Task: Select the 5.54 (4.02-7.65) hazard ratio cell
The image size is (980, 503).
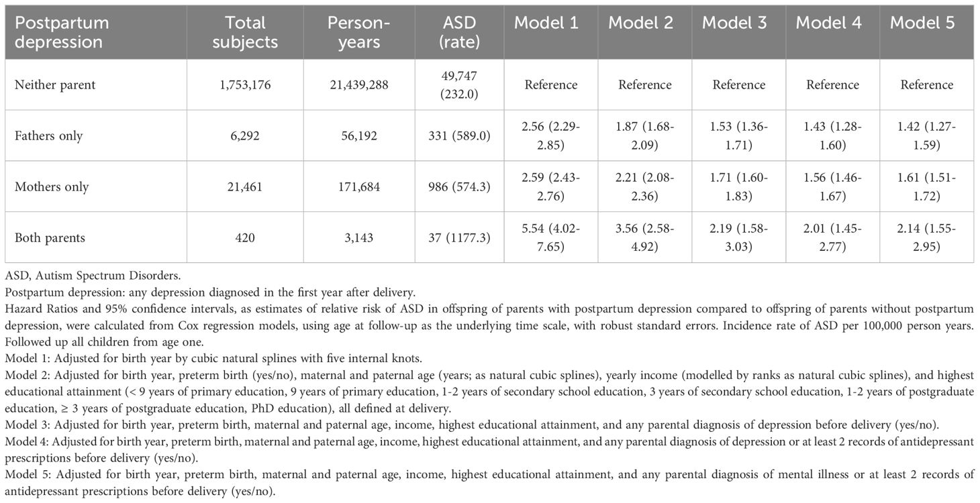Action: click(x=550, y=237)
